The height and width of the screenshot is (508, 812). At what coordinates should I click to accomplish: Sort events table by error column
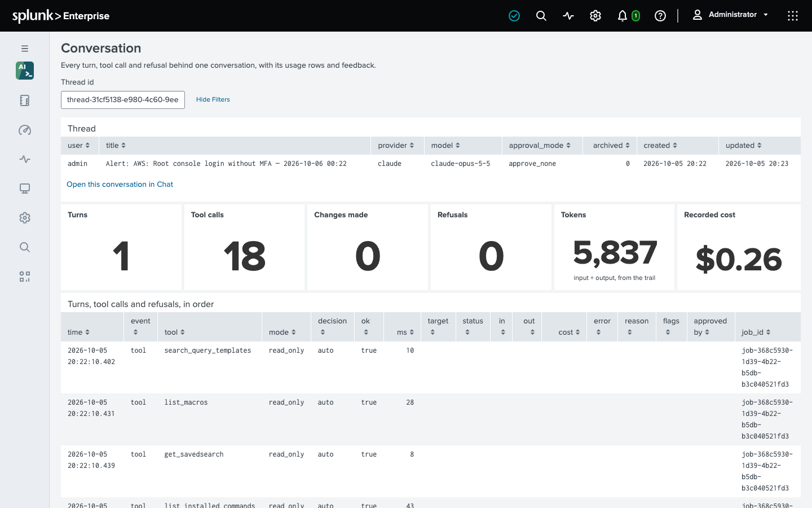coord(602,327)
